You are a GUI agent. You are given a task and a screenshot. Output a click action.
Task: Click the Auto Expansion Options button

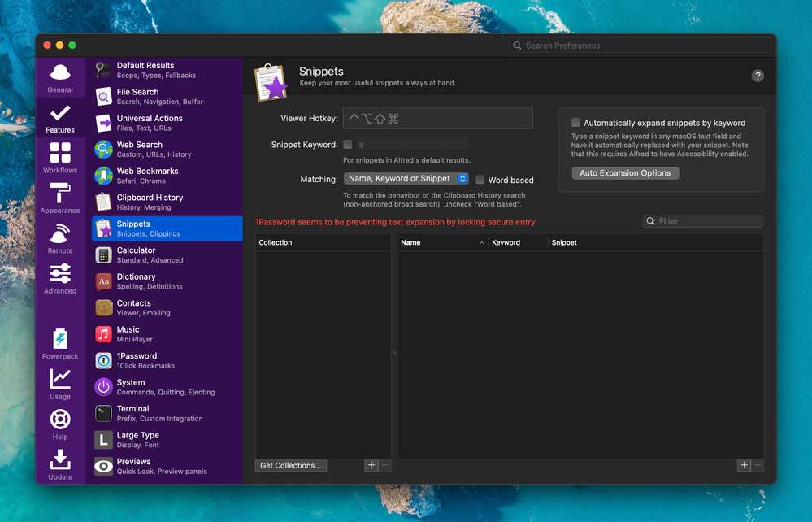point(625,173)
